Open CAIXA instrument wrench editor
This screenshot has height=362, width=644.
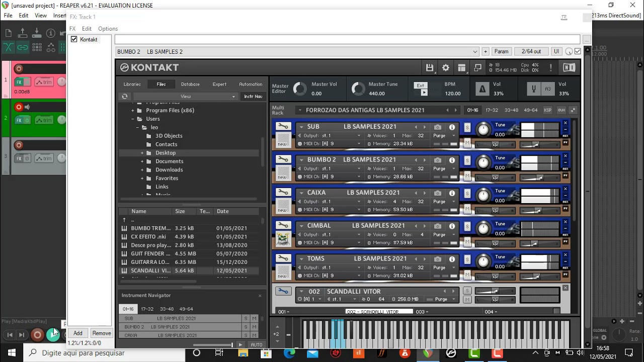pos(283,193)
